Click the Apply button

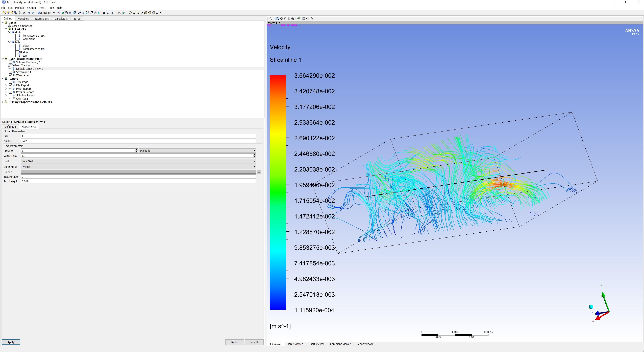(x=11, y=342)
